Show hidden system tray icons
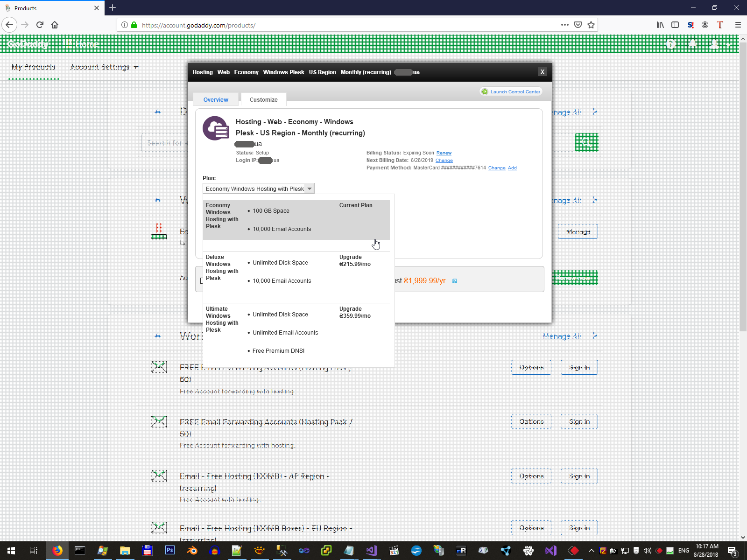 pos(592,551)
